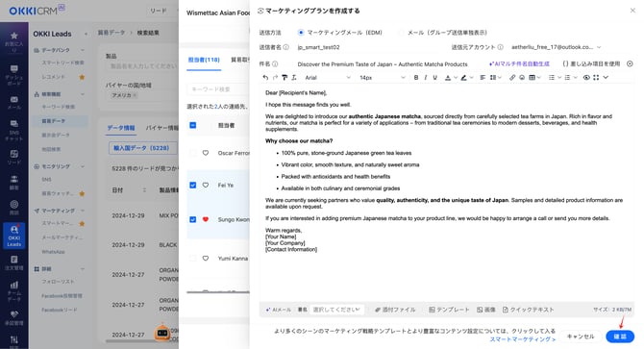Open the font color dropdown arrow
The height and width of the screenshot is (349, 644).
click(455, 77)
